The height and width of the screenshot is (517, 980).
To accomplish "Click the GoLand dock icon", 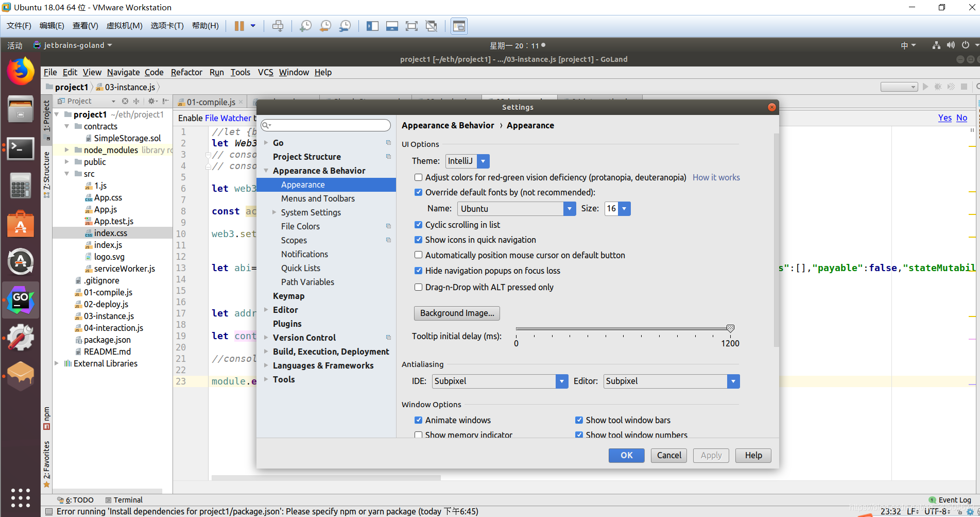I will point(21,299).
